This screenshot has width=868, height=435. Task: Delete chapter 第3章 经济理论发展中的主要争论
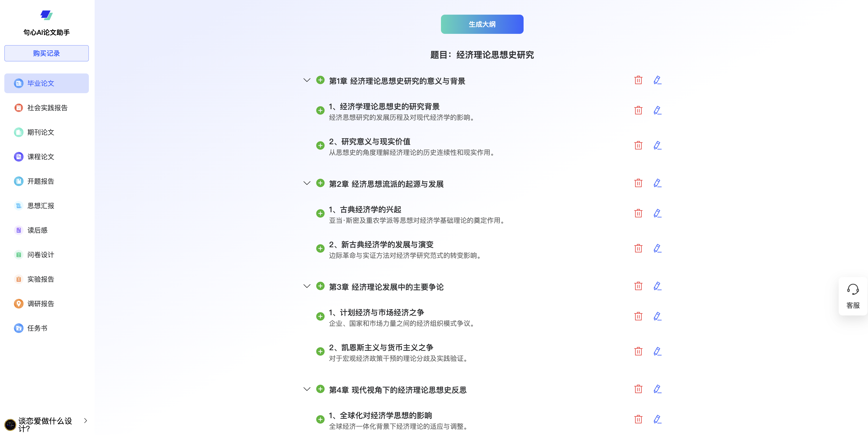tap(638, 286)
